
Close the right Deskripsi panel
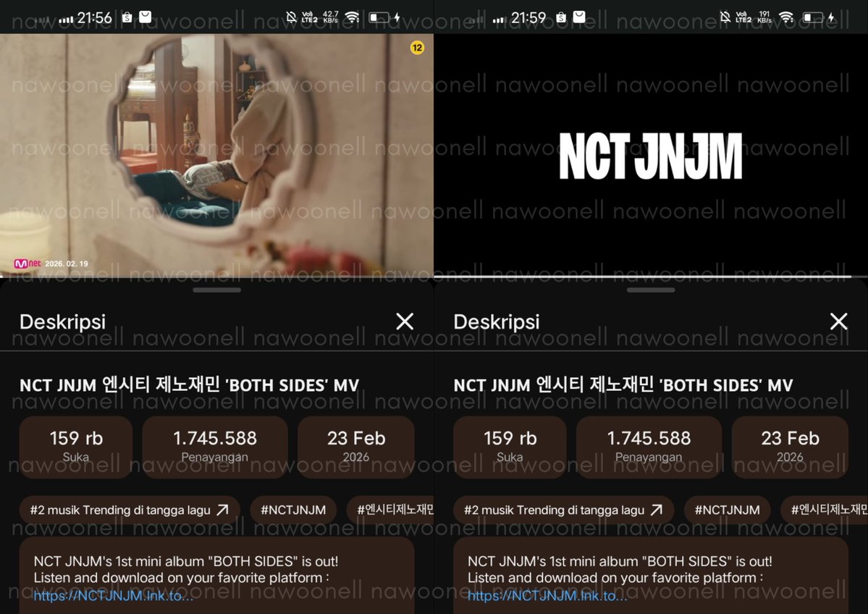(838, 321)
